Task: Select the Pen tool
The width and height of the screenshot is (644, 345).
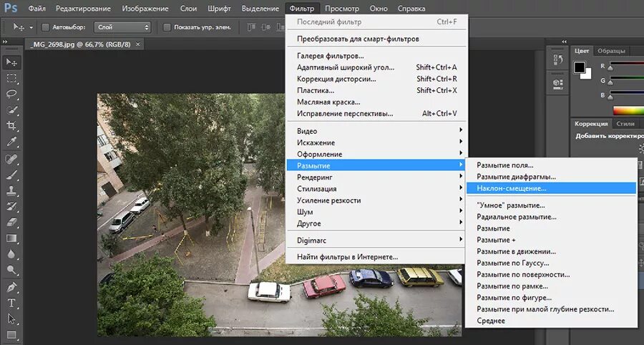Action: 11,288
